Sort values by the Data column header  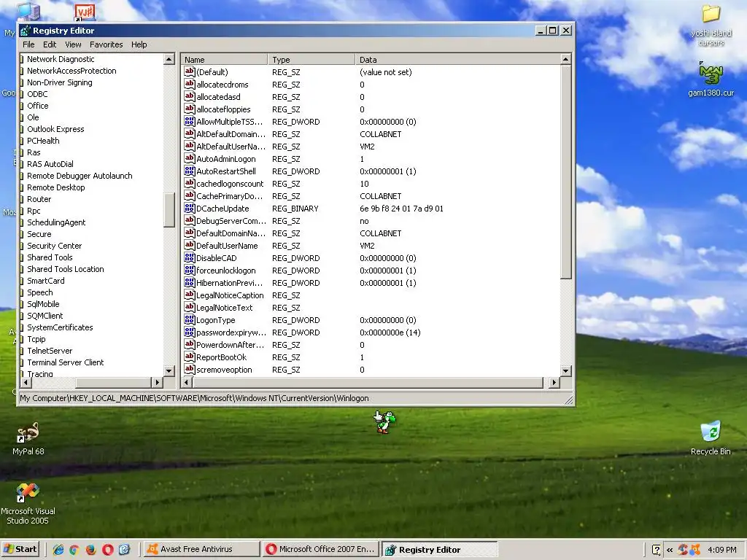(x=457, y=60)
